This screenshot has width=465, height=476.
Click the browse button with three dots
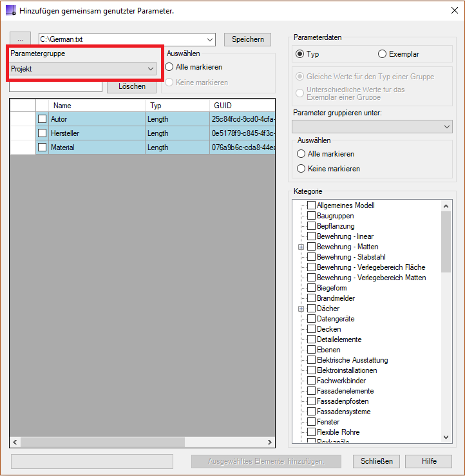pyautogui.click(x=20, y=39)
